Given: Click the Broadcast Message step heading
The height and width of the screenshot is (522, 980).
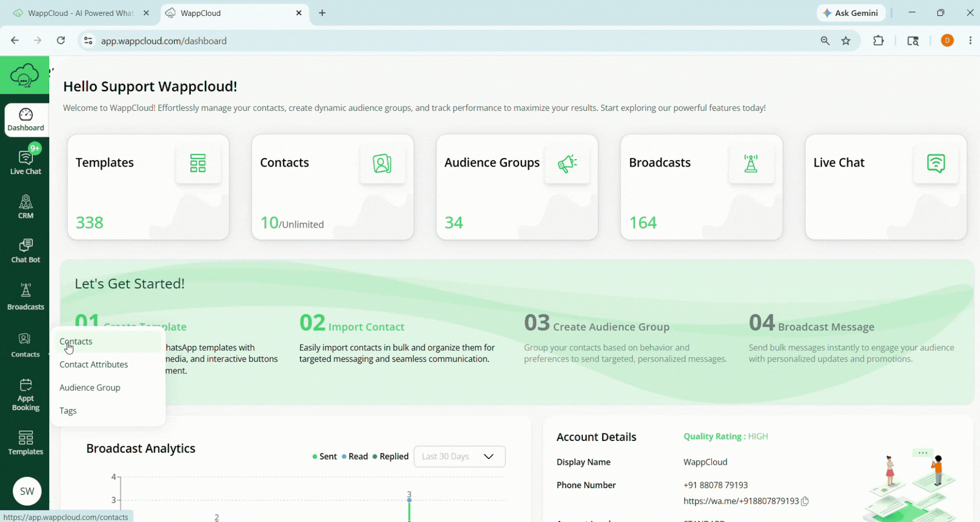Looking at the screenshot, I should (x=826, y=327).
